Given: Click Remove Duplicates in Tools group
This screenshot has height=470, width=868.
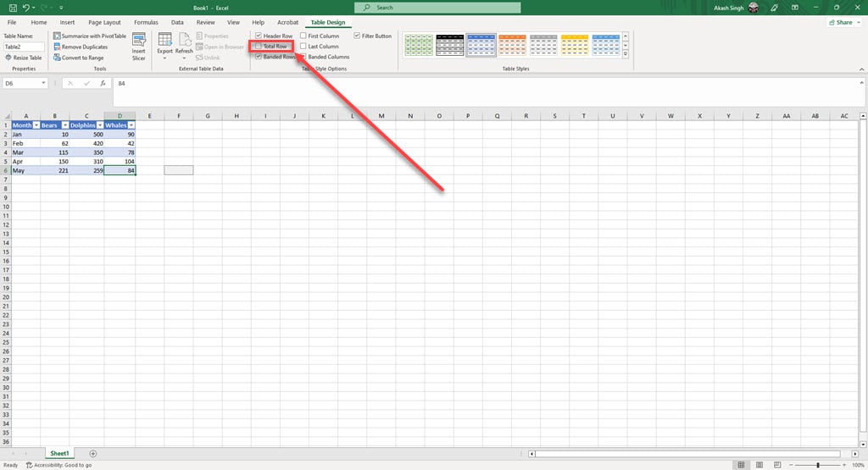Looking at the screenshot, I should (x=81, y=47).
